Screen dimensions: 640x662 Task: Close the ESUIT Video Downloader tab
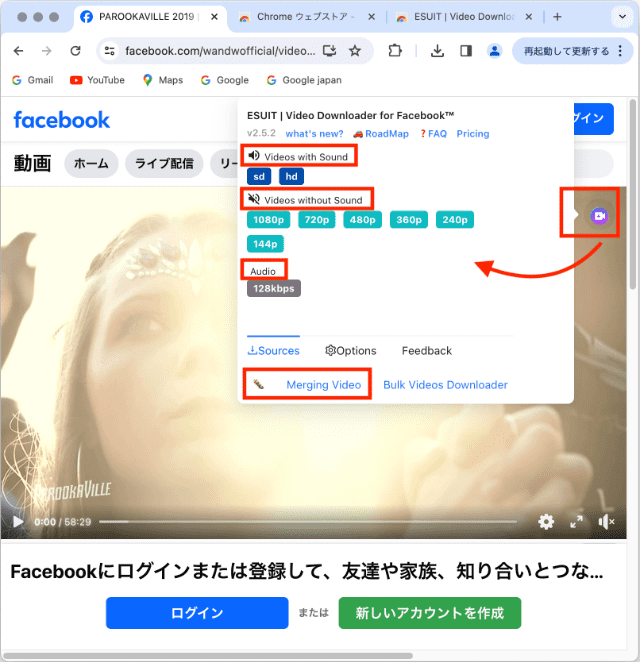pos(529,17)
